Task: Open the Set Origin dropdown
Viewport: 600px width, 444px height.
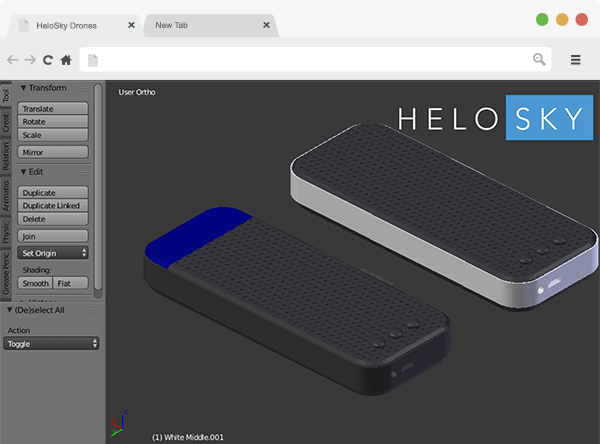Action: coord(54,253)
